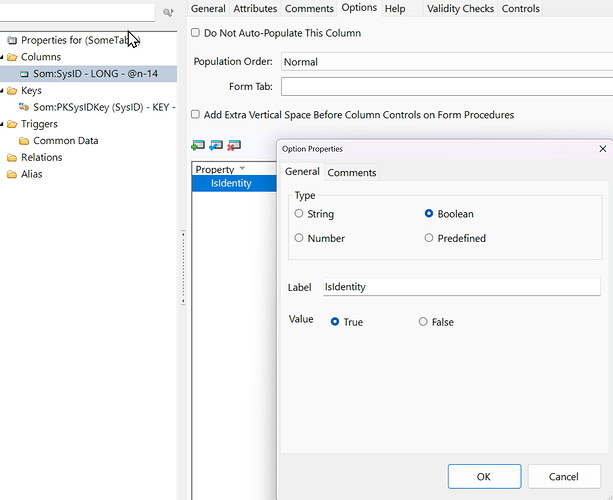This screenshot has width=613, height=500.
Task: Click the Alias folder icon
Action: coord(12,174)
